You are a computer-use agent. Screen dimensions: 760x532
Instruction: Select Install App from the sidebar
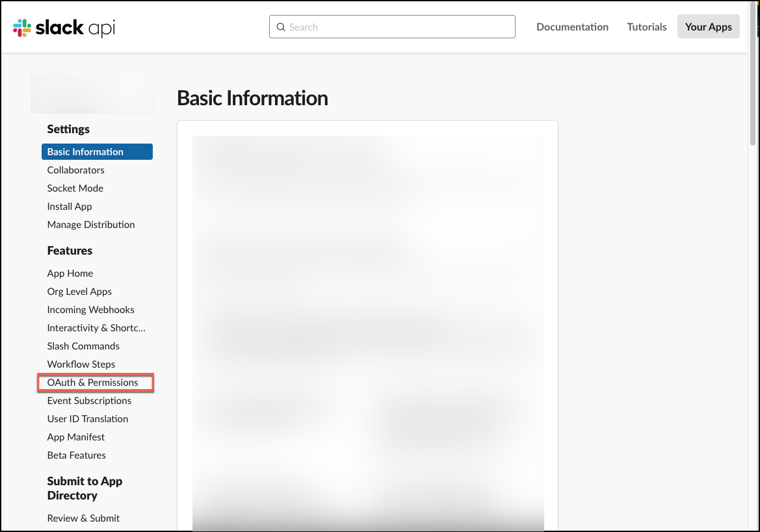click(69, 206)
